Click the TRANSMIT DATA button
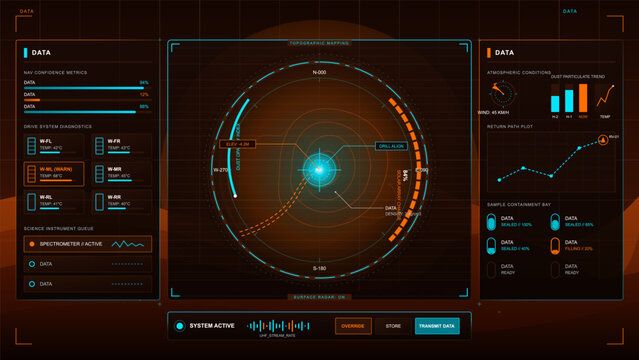This screenshot has width=639, height=360. coord(437,326)
